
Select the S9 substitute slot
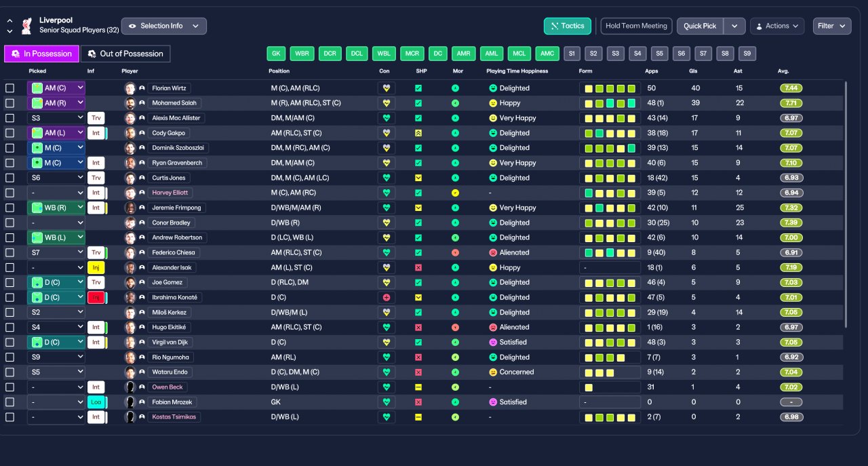(747, 54)
